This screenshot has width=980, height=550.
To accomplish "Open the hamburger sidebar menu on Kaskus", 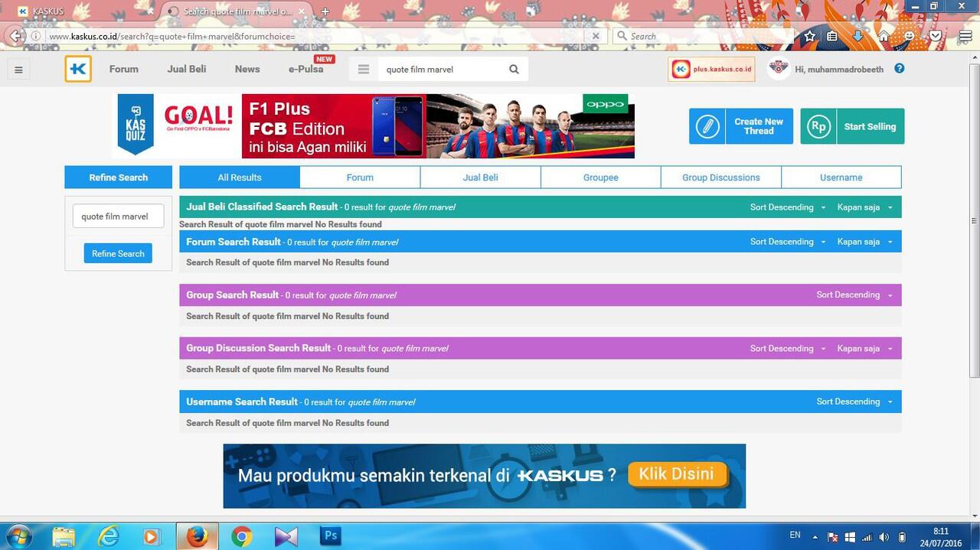I will (18, 70).
